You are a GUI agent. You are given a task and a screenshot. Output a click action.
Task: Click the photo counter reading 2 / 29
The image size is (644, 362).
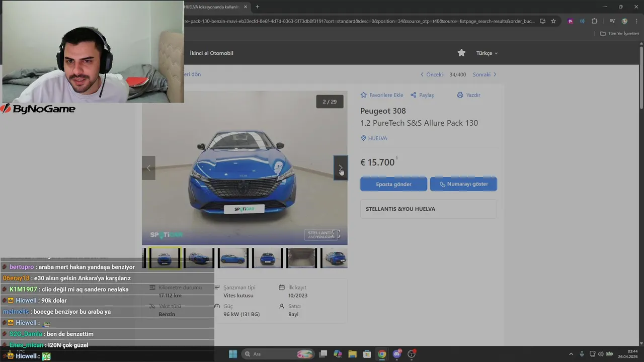click(330, 102)
